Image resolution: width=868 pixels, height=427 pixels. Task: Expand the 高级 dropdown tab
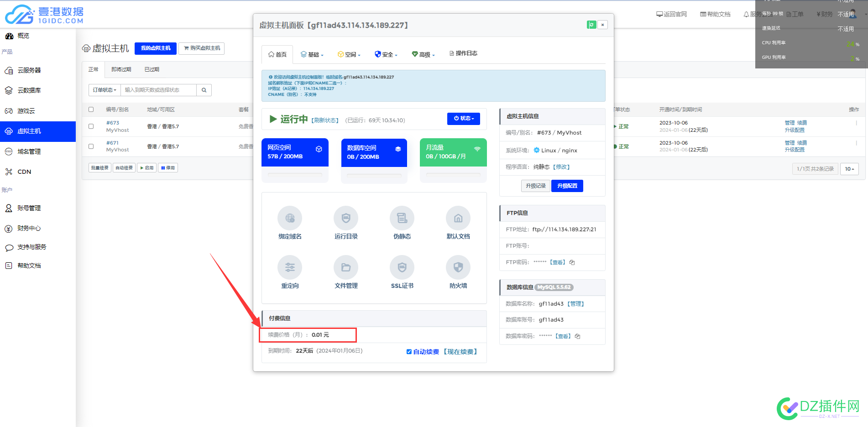424,55
